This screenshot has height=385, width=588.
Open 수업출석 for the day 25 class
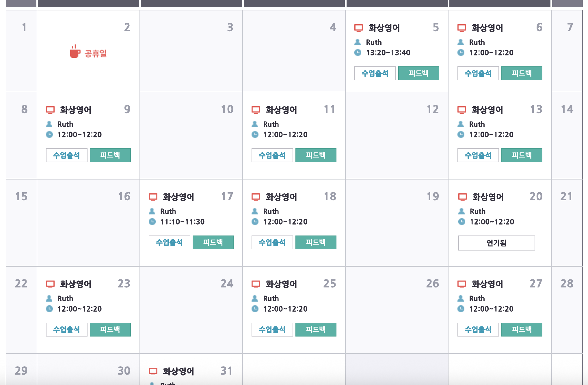272,330
